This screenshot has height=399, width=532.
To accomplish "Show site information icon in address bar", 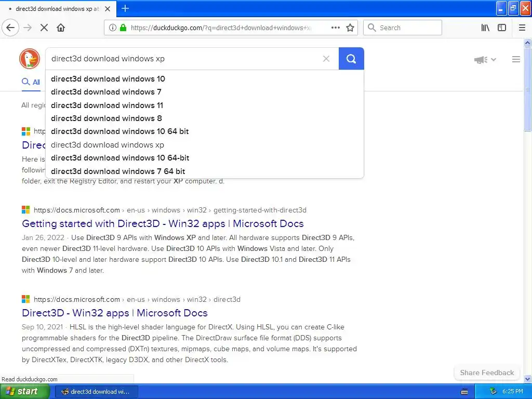I will coord(113,28).
